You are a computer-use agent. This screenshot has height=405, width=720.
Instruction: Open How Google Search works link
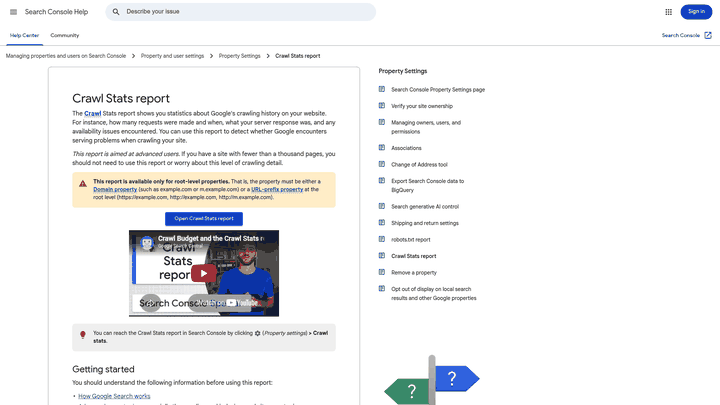pyautogui.click(x=114, y=396)
